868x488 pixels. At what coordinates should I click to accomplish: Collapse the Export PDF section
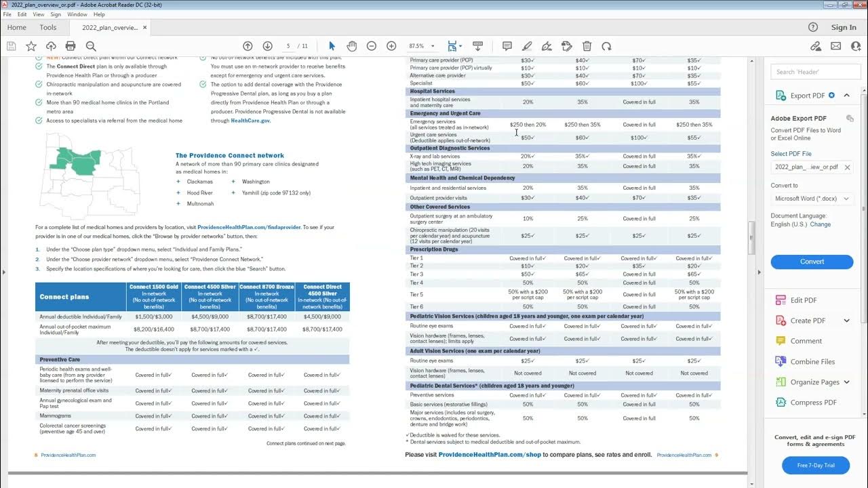[847, 96]
